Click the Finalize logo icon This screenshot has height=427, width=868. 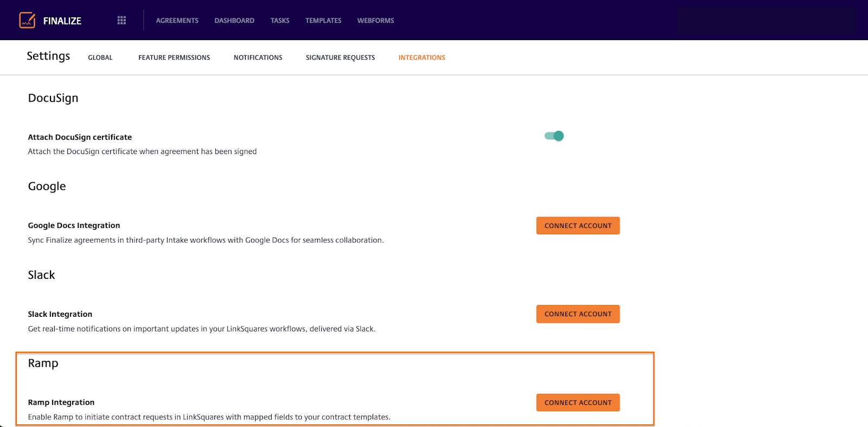coord(27,20)
